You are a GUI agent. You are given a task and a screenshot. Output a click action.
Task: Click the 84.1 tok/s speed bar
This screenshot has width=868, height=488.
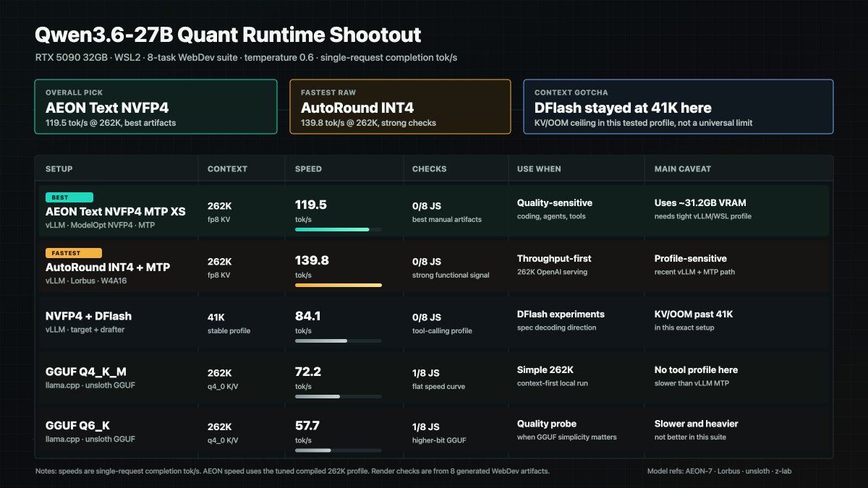pos(339,341)
